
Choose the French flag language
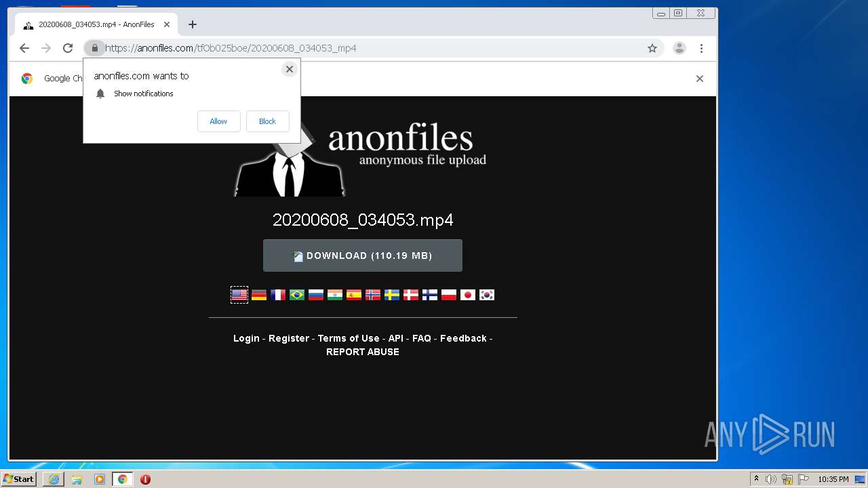coord(278,295)
